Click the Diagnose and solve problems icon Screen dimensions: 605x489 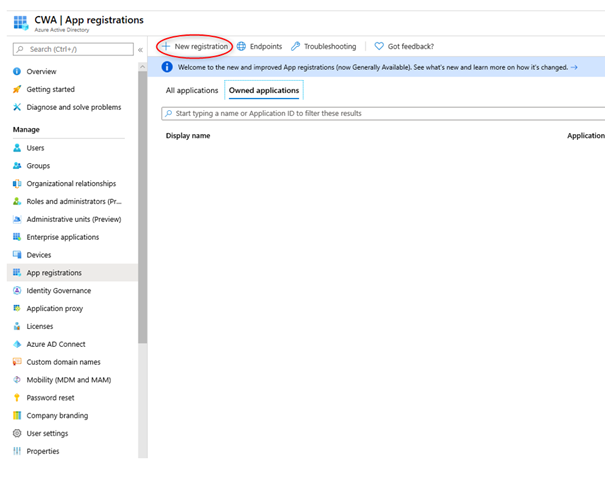(x=17, y=107)
